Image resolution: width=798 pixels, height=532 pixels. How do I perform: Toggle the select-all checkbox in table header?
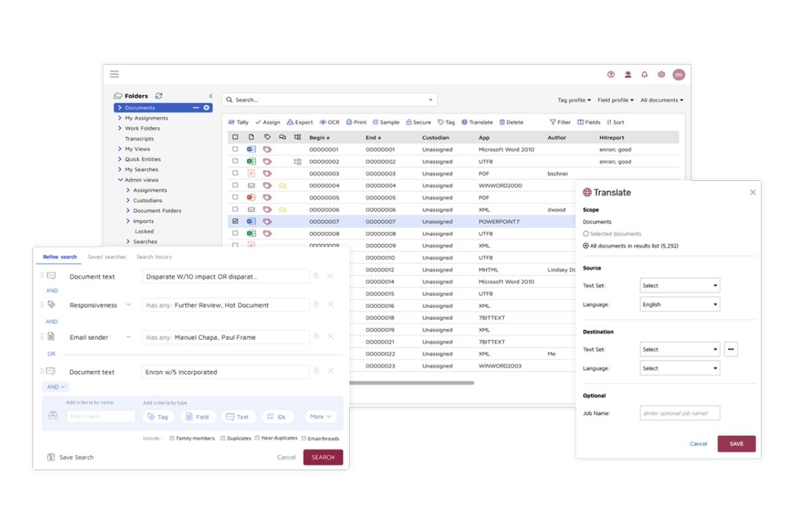[235, 138]
